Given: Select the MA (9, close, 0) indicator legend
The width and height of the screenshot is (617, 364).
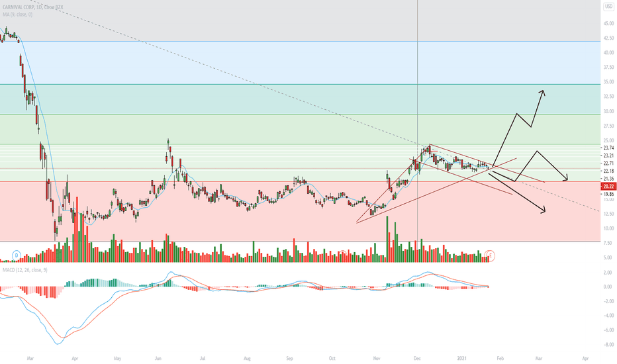Looking at the screenshot, I should pyautogui.click(x=18, y=15).
